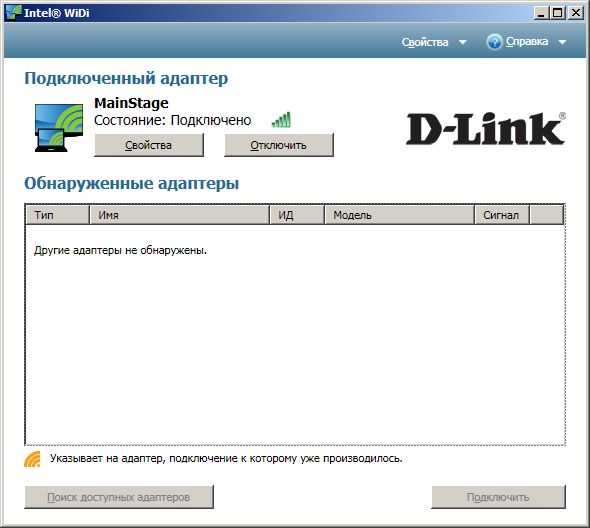The width and height of the screenshot is (590, 528).
Task: Sort by the Тип column header
Action: [58, 215]
